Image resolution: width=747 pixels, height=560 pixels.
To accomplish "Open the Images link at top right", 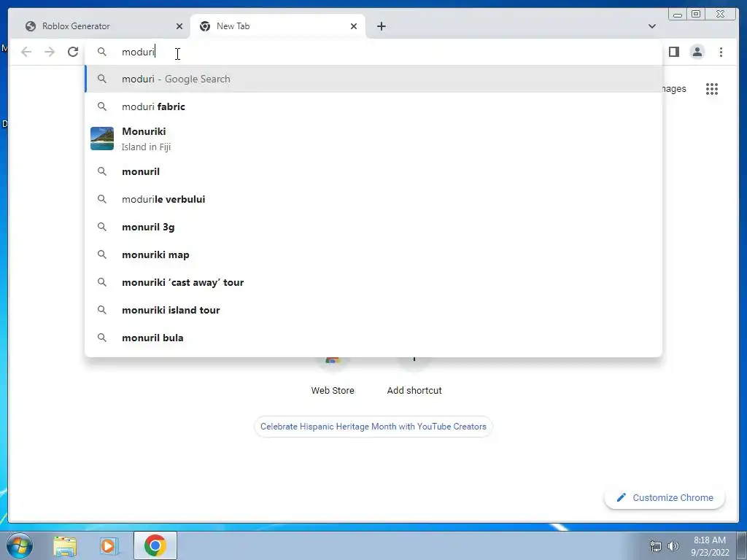I will click(x=674, y=88).
